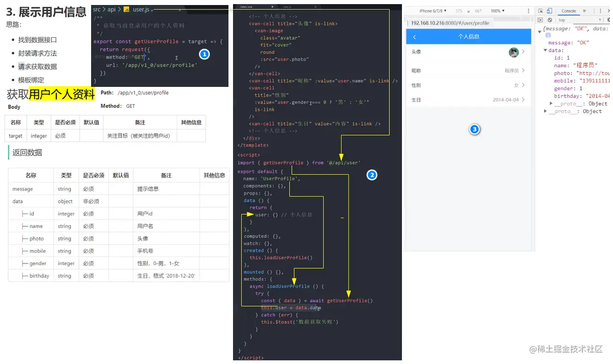
Task: Click the round avatar photo
Action: pyautogui.click(x=514, y=52)
